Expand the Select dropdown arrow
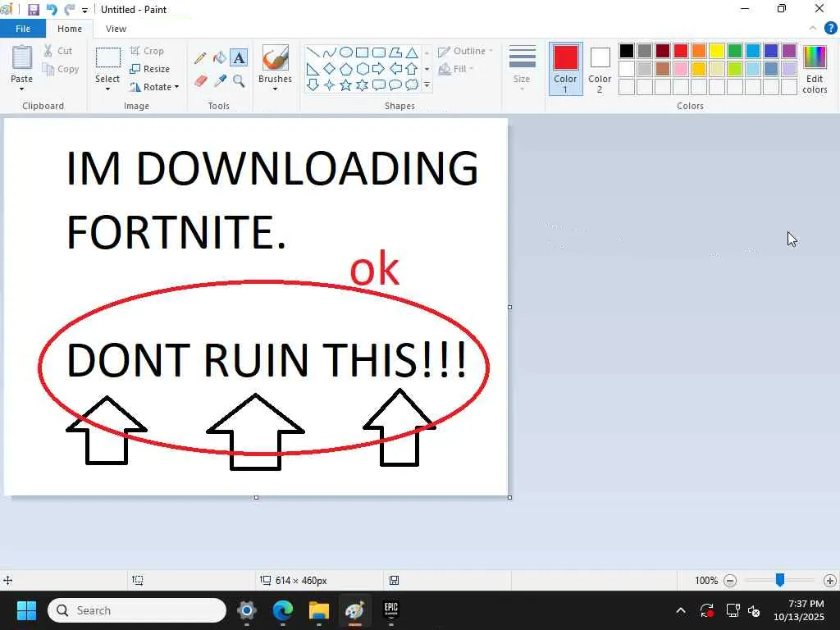Viewport: 840px width, 630px height. pyautogui.click(x=107, y=89)
